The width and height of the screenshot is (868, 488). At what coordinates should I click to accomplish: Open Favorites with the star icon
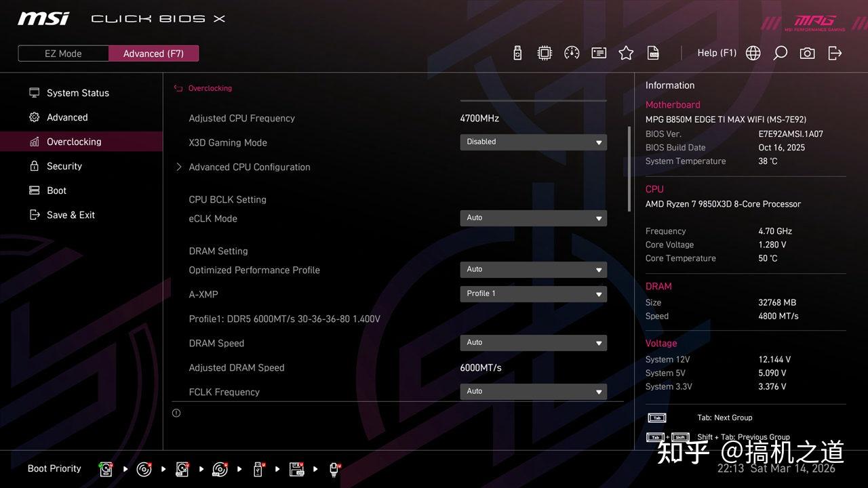click(626, 53)
